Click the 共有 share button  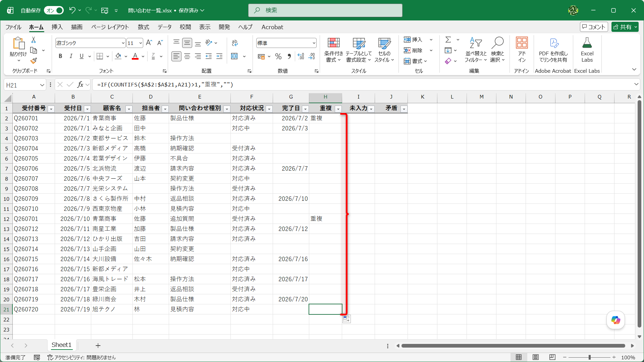(625, 27)
